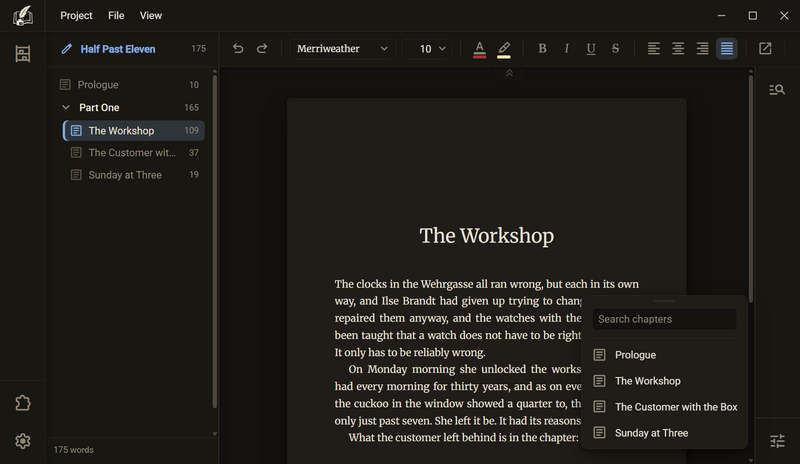The image size is (800, 464).
Task: Open the View menu
Action: point(151,16)
